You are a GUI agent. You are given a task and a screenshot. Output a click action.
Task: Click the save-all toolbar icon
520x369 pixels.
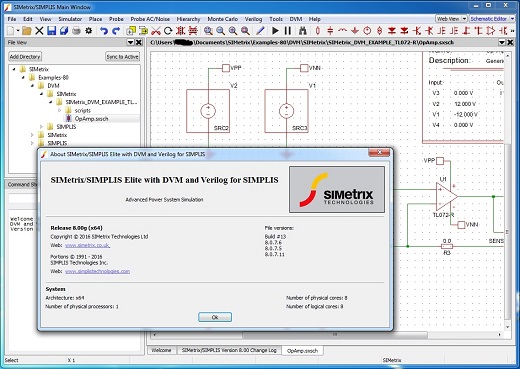[64, 31]
